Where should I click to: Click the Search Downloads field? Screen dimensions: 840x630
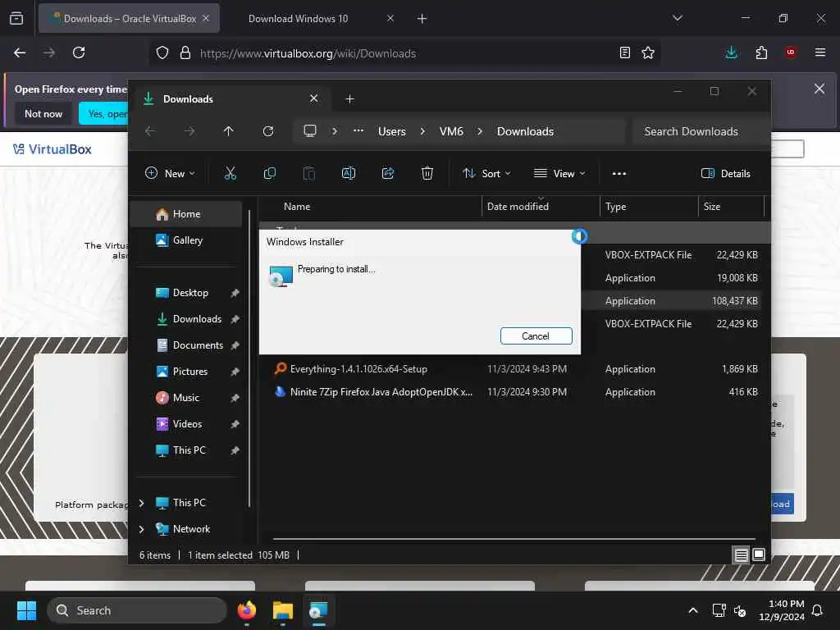tap(700, 131)
